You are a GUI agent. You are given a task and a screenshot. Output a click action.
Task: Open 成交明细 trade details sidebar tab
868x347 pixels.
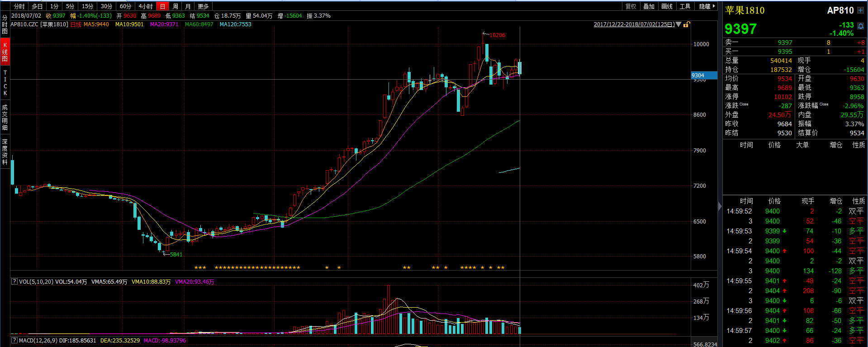5,117
